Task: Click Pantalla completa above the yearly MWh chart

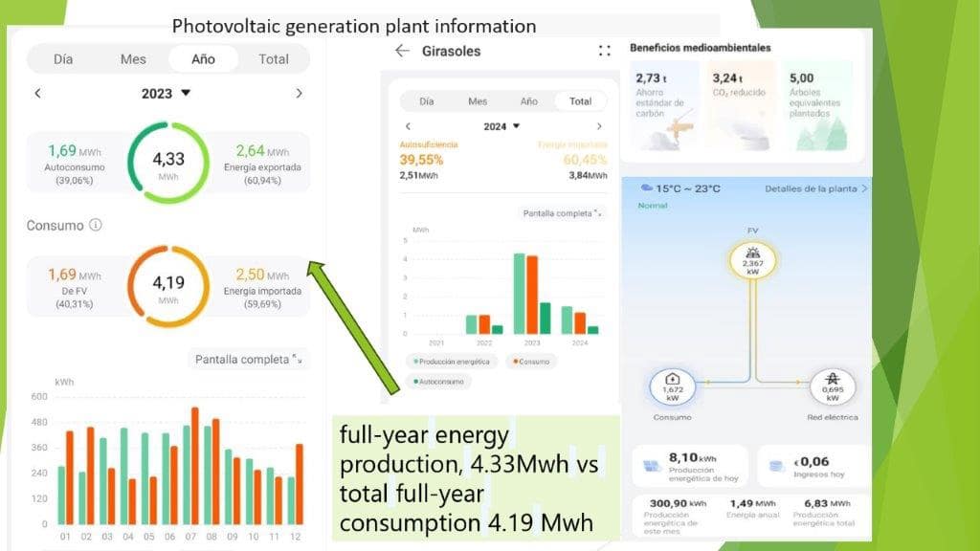Action: tap(562, 213)
